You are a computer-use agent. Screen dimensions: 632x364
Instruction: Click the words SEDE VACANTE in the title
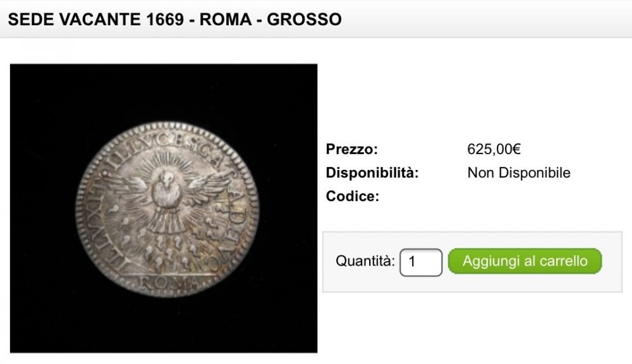pyautogui.click(x=75, y=19)
